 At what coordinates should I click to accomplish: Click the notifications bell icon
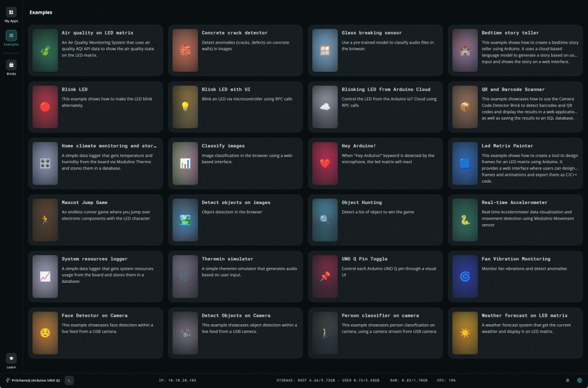click(x=568, y=380)
